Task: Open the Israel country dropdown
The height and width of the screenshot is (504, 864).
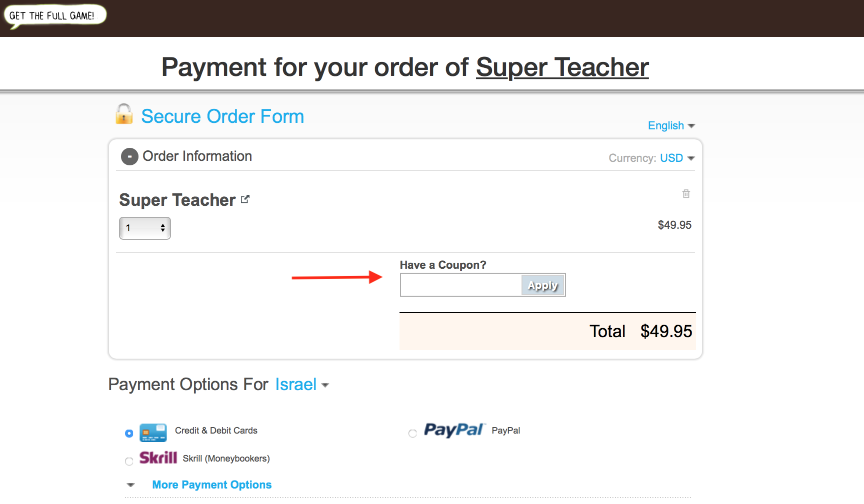Action: coord(302,385)
